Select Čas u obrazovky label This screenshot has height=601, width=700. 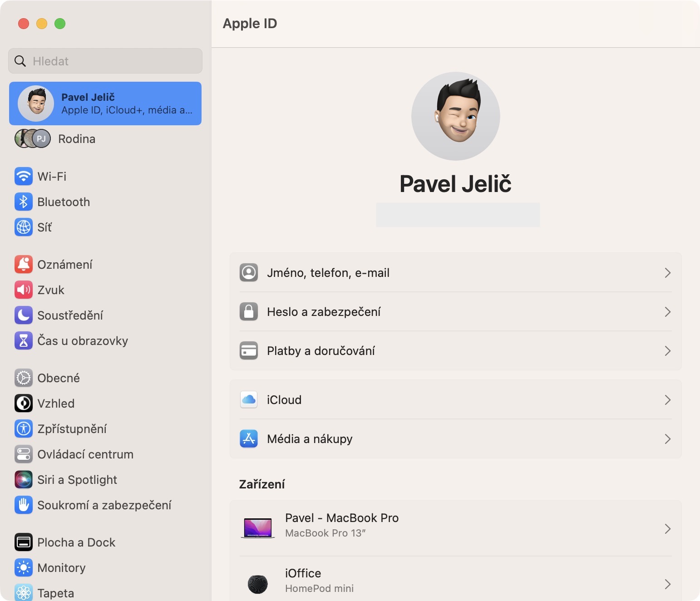point(83,341)
